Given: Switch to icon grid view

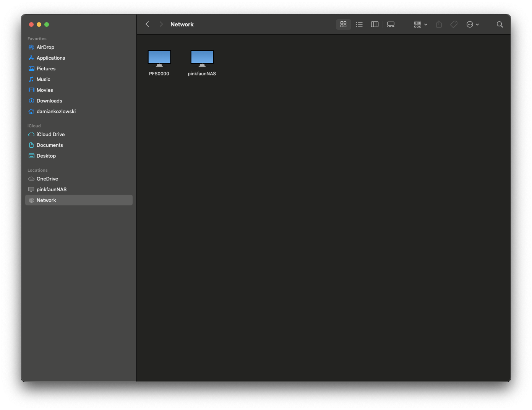Looking at the screenshot, I should [x=343, y=24].
